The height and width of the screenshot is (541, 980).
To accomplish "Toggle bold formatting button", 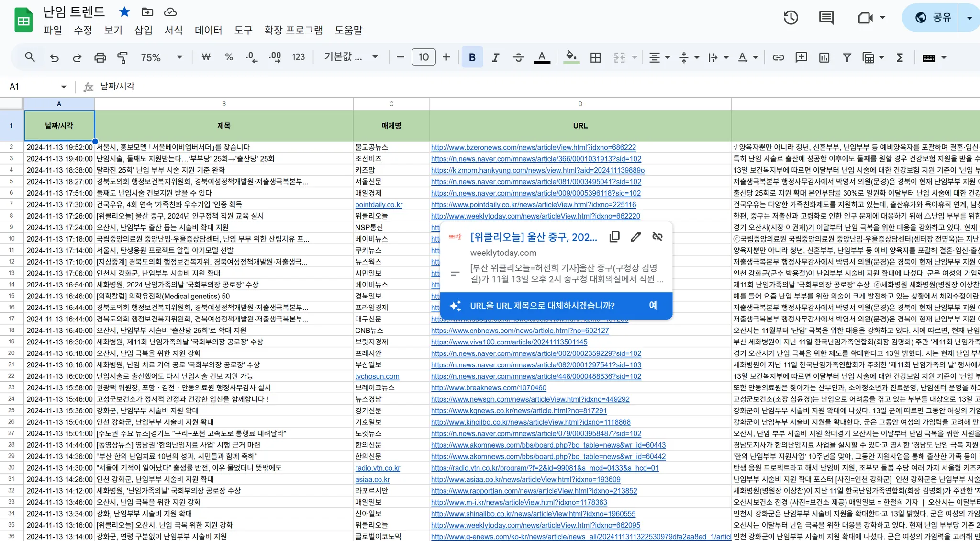I will coord(472,57).
